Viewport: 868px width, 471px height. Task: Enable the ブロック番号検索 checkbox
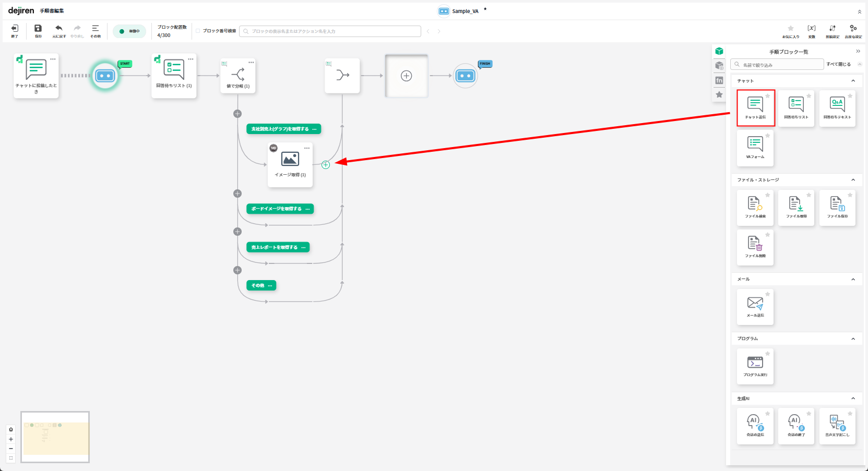[198, 31]
